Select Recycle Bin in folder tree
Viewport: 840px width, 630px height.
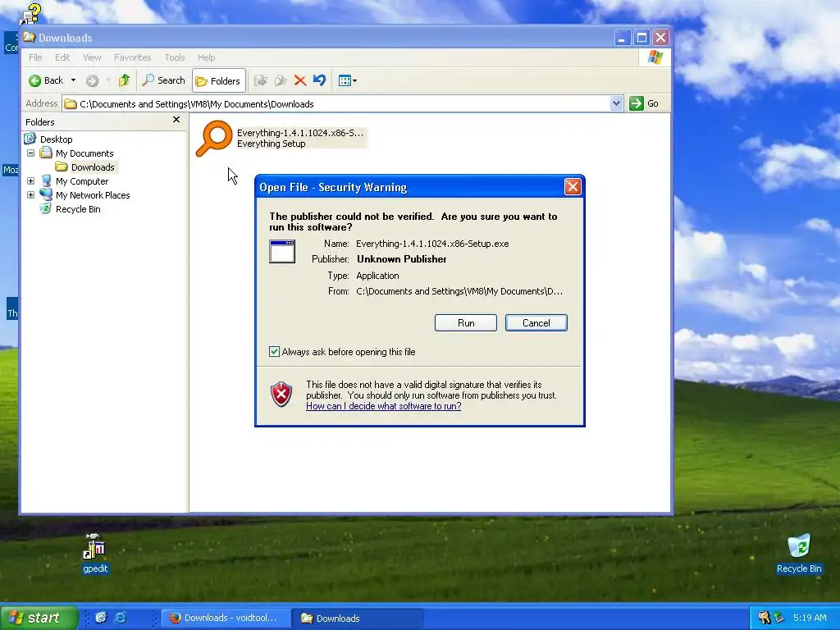(x=78, y=209)
